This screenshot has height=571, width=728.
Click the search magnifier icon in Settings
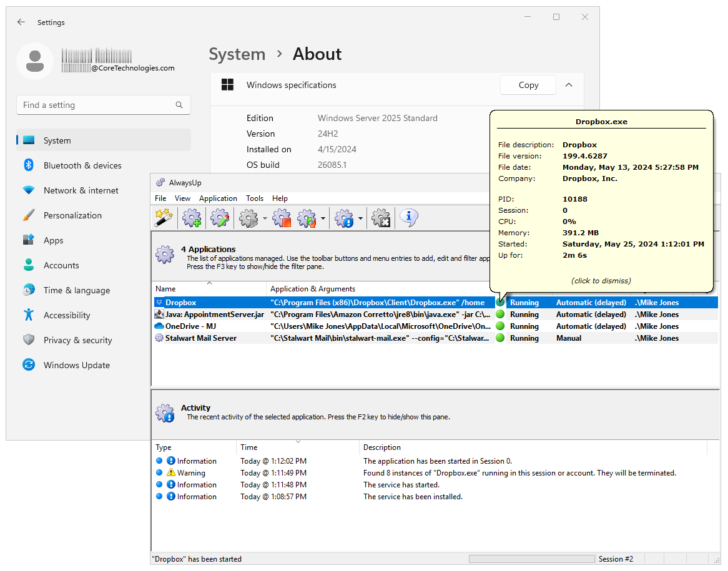coord(179,105)
